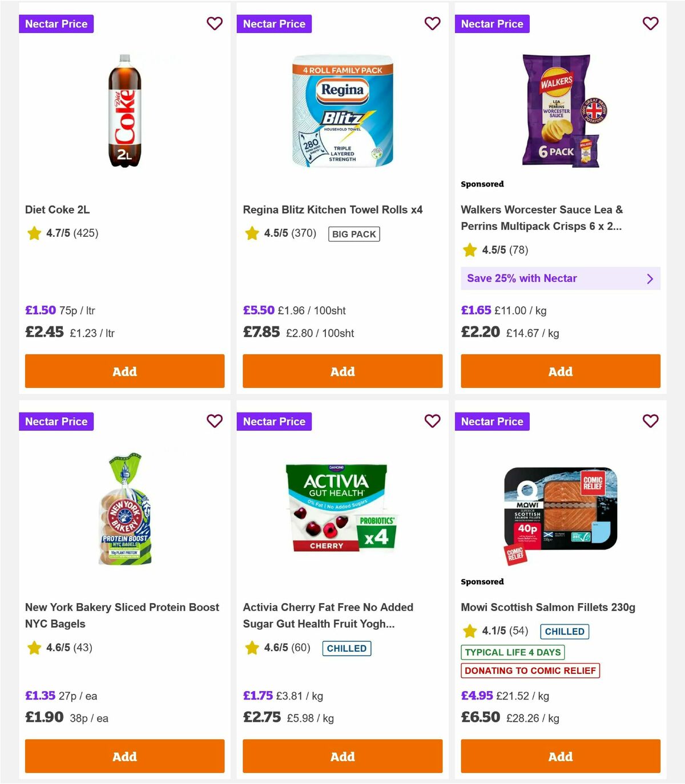This screenshot has width=685, height=784.
Task: Favourite the Diet Coke 2L product
Action: point(215,23)
